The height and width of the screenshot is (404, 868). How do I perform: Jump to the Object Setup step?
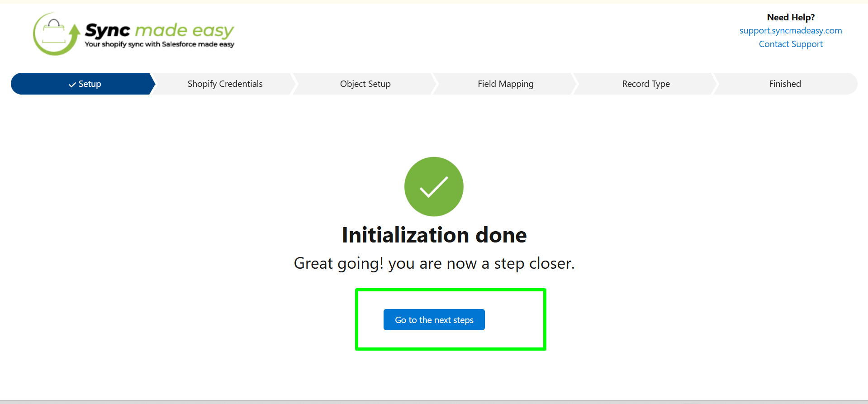click(365, 84)
